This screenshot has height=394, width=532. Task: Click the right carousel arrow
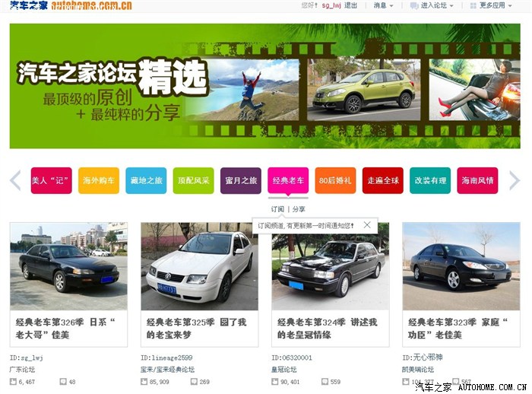(515, 180)
